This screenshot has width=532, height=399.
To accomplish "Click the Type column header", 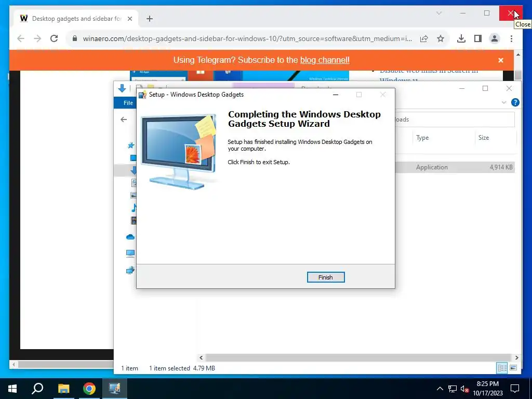I will [422, 138].
